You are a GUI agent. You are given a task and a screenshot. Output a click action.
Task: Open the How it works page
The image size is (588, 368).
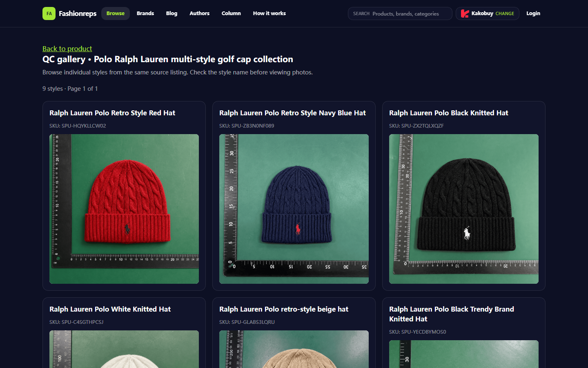tap(269, 13)
